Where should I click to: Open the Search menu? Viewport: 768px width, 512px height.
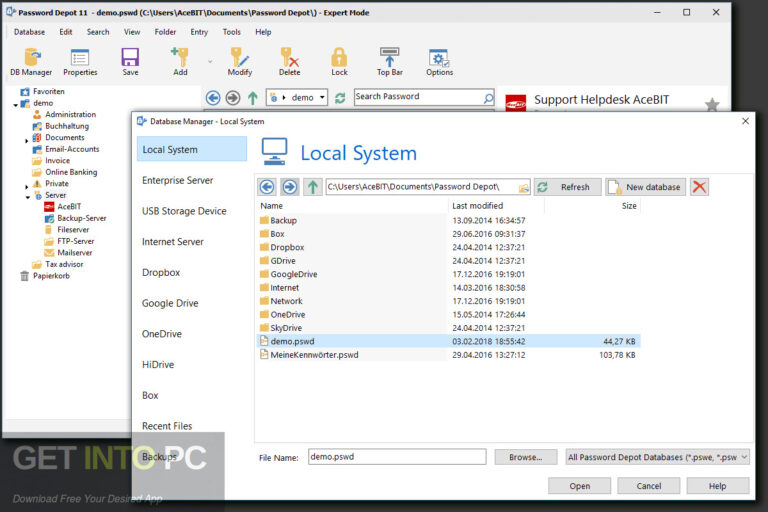(98, 32)
